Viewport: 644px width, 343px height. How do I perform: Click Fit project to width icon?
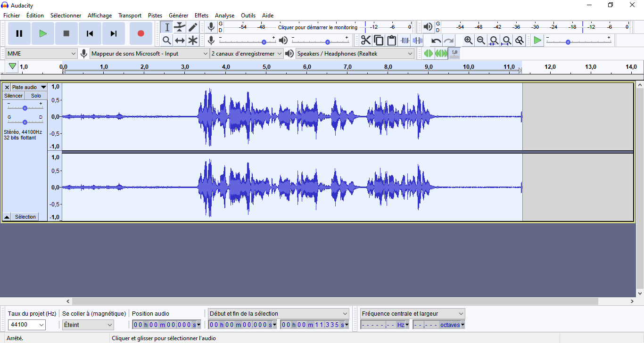pyautogui.click(x=506, y=41)
